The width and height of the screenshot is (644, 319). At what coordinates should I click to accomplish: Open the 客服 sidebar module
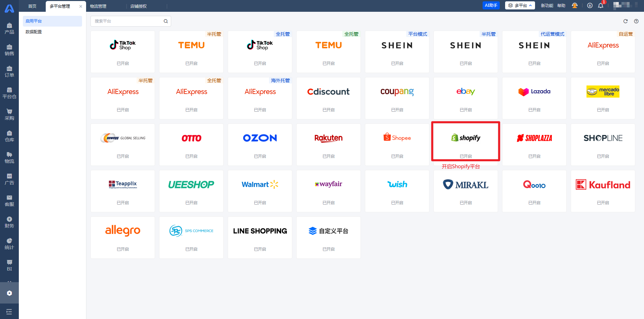pyautogui.click(x=9, y=201)
